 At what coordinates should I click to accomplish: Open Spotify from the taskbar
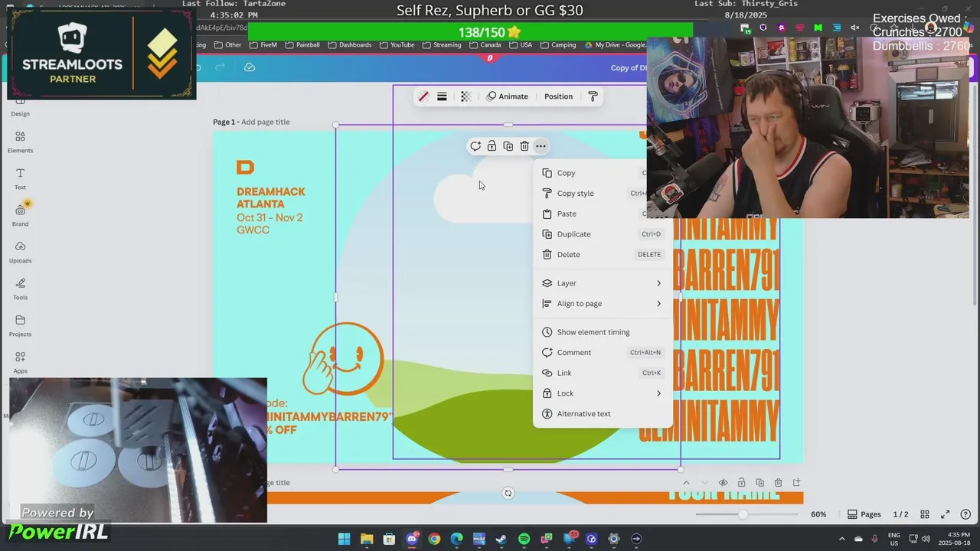coord(524,539)
